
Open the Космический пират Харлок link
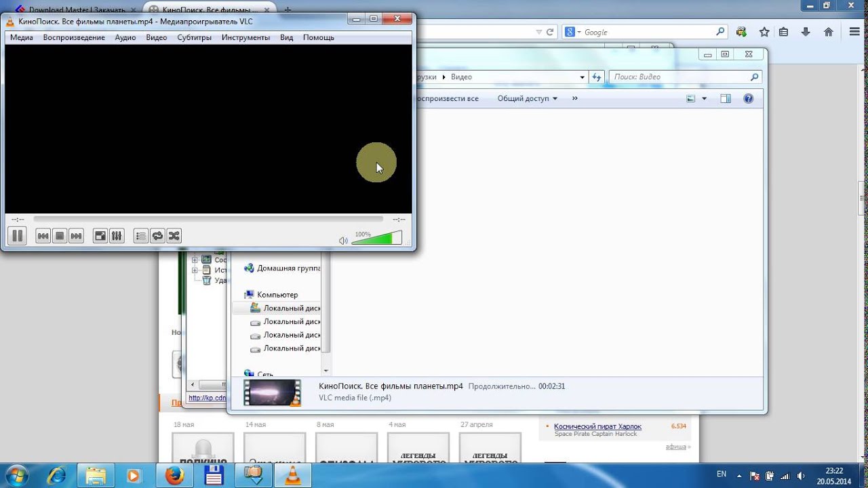point(597,426)
